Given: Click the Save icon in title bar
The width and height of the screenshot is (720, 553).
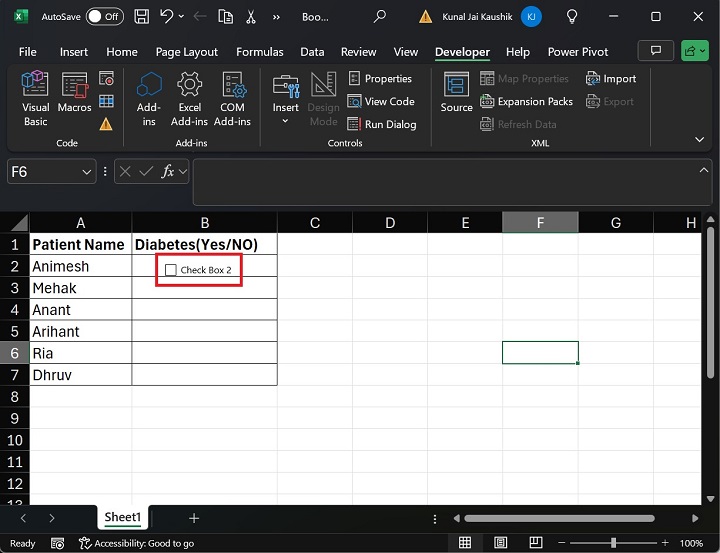Looking at the screenshot, I should (141, 17).
